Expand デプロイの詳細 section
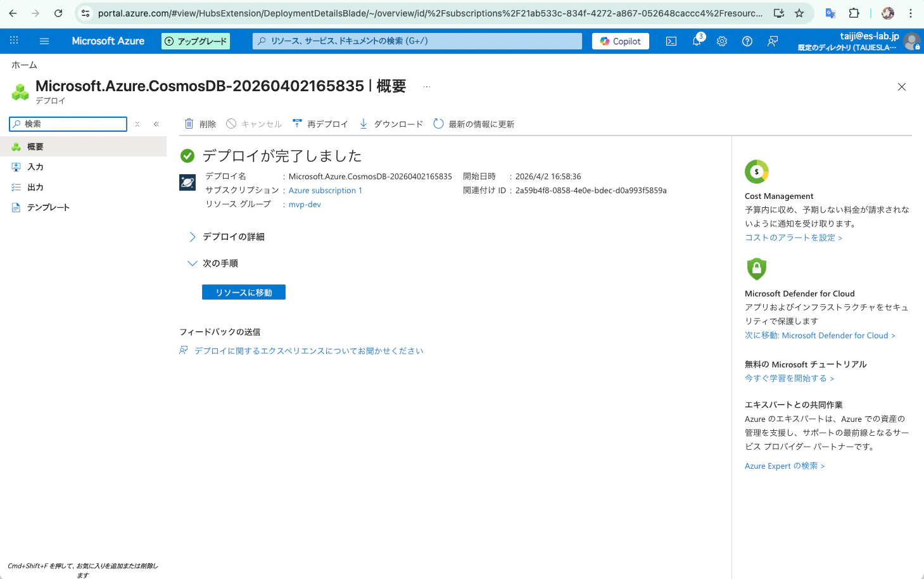 pyautogui.click(x=227, y=237)
